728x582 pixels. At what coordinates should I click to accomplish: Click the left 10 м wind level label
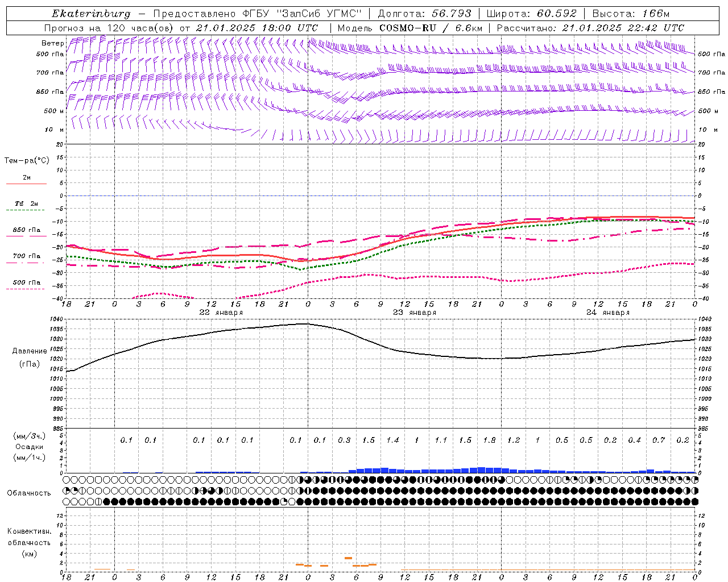55,130
